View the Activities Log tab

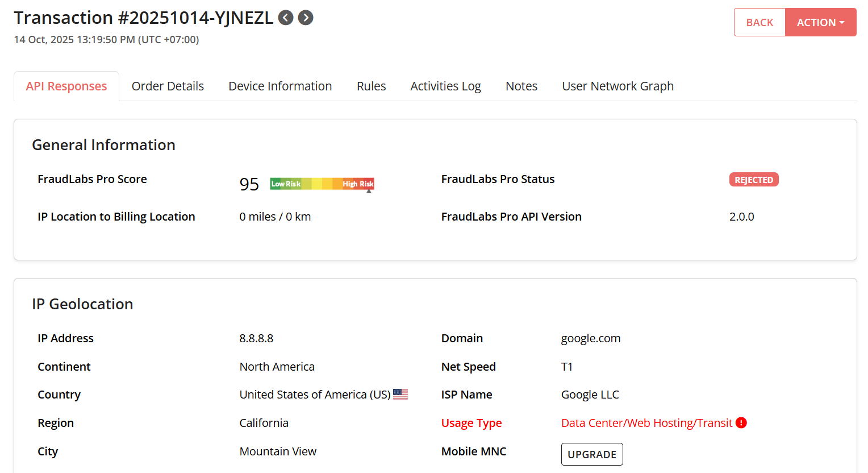point(445,86)
